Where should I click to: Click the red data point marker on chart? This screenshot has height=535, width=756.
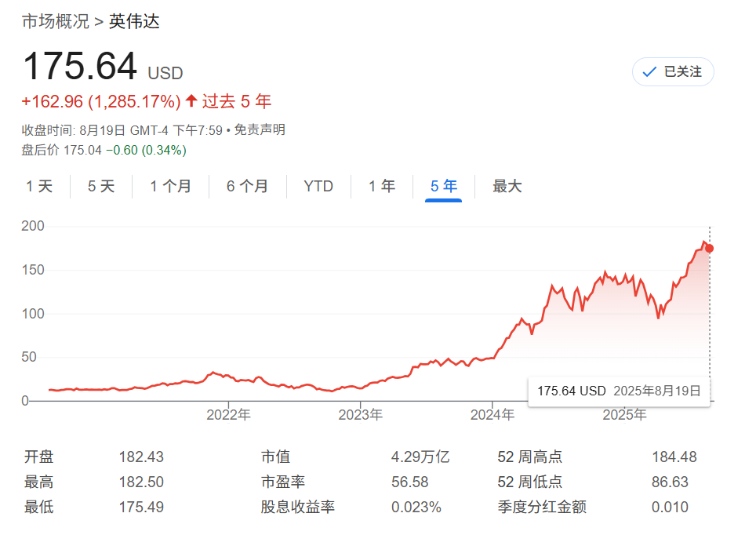pos(709,249)
